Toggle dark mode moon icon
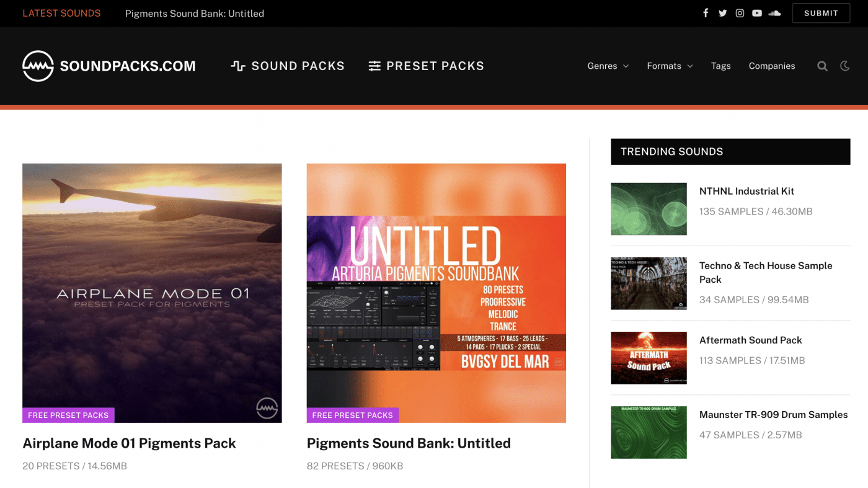This screenshot has height=488, width=868. (x=844, y=66)
